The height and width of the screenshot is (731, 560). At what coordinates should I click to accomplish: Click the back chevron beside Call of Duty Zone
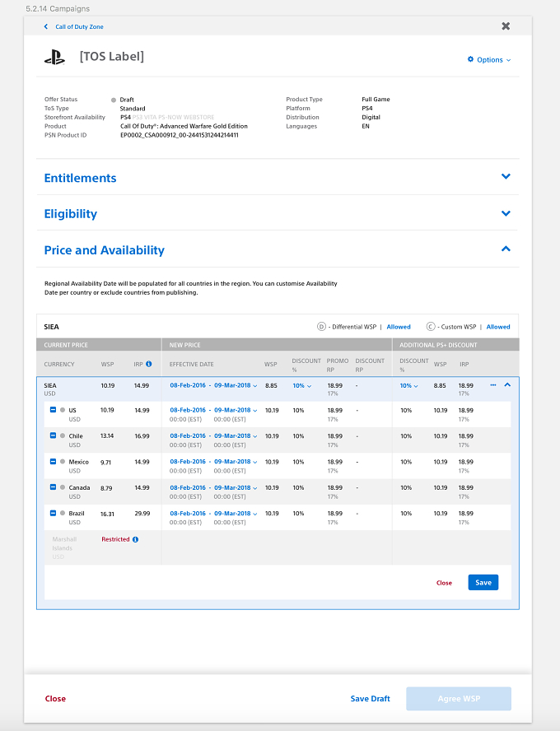point(45,26)
